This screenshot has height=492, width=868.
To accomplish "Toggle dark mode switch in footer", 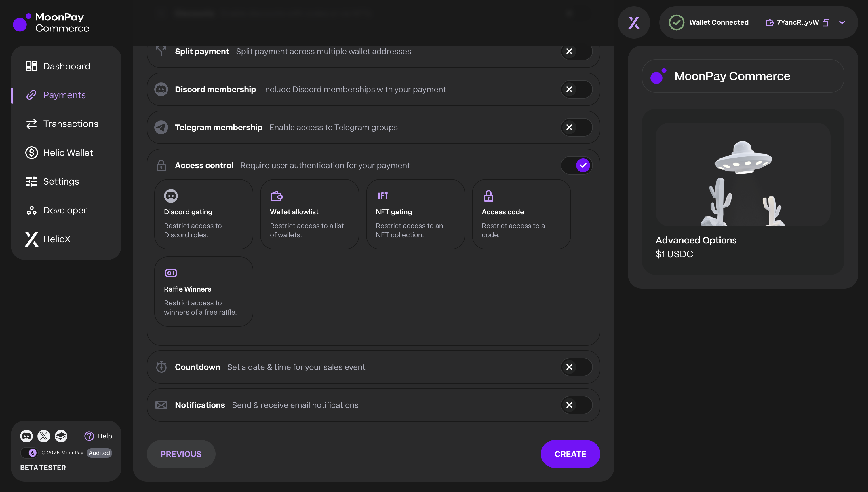I will [29, 453].
